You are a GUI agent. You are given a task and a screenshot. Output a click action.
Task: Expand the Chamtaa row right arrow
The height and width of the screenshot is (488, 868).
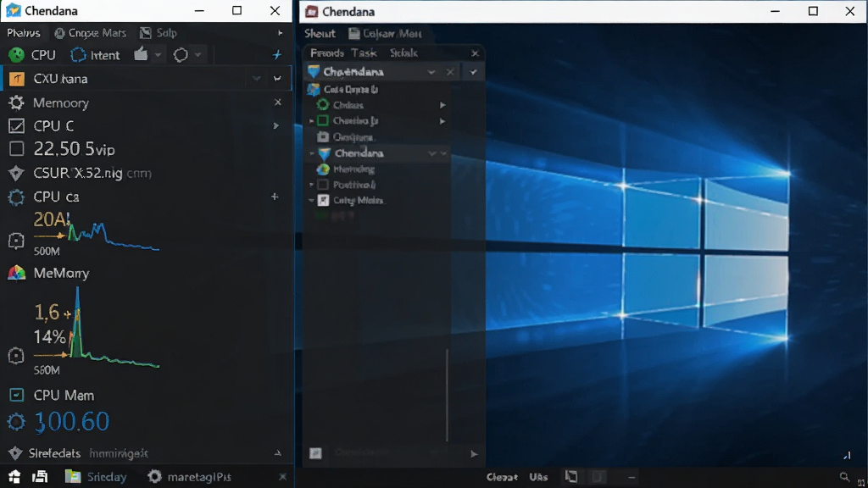(x=442, y=120)
